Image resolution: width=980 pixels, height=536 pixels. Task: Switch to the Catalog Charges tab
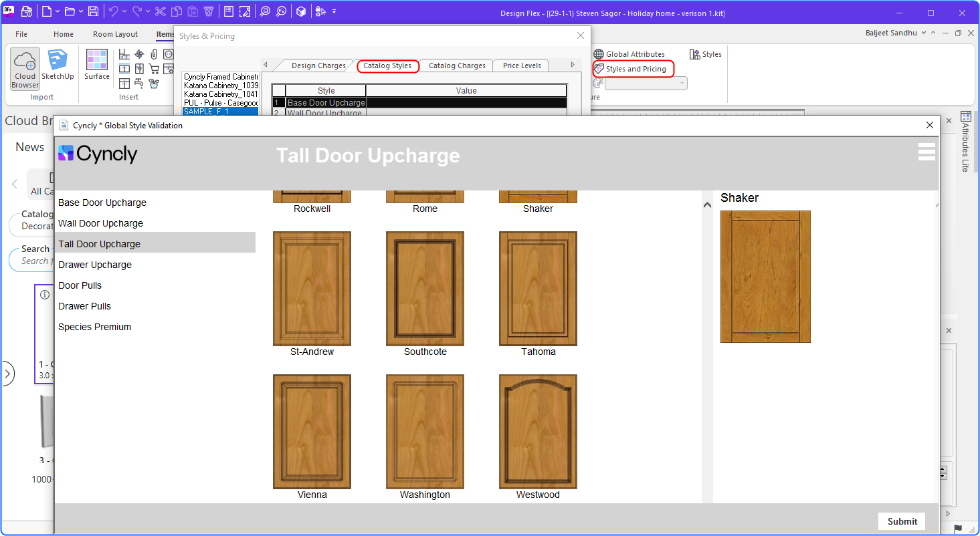point(457,65)
